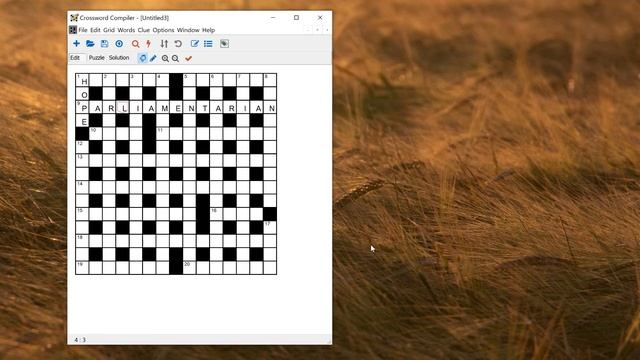This screenshot has width=640, height=360.
Task: Minimize the Crossword Compiler window
Action: tap(273, 18)
